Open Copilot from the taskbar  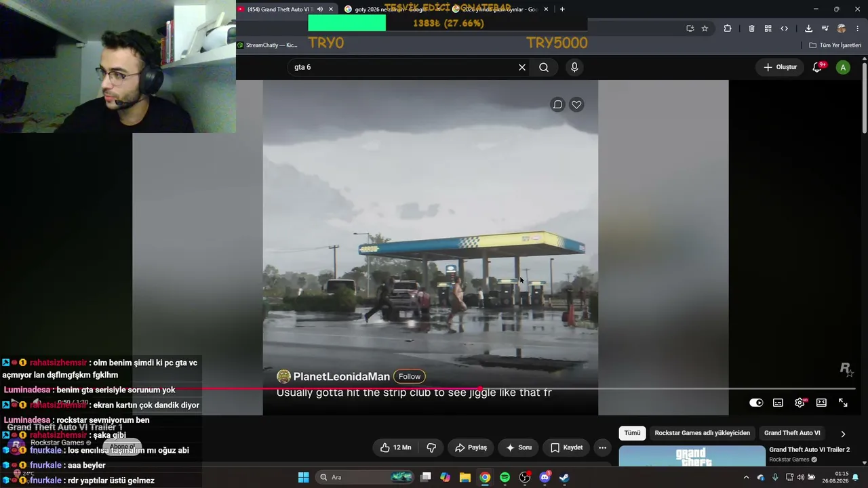pos(445,477)
